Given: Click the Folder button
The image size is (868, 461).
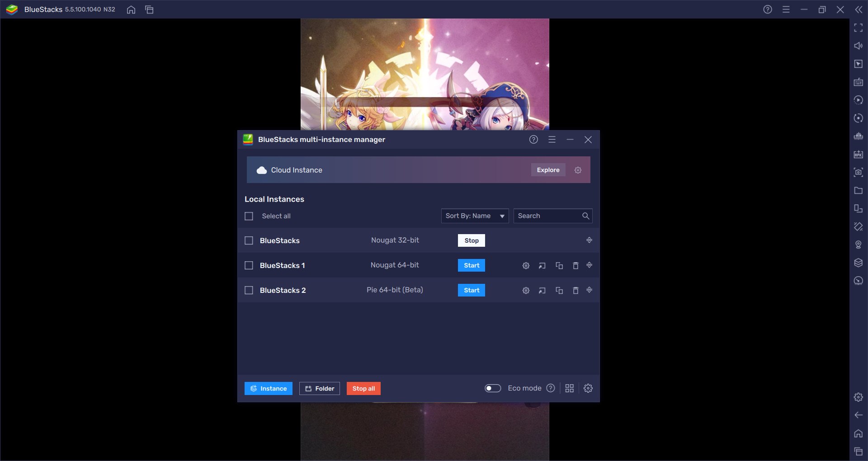Looking at the screenshot, I should point(320,389).
